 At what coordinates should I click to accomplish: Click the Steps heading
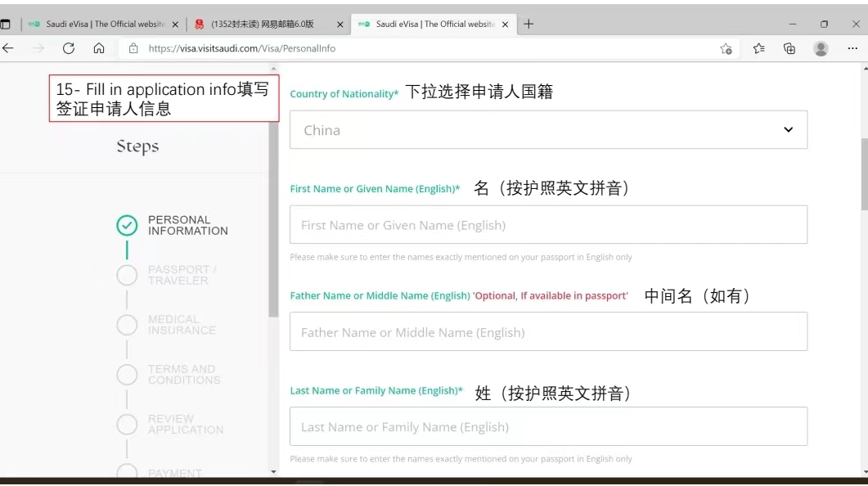point(137,146)
